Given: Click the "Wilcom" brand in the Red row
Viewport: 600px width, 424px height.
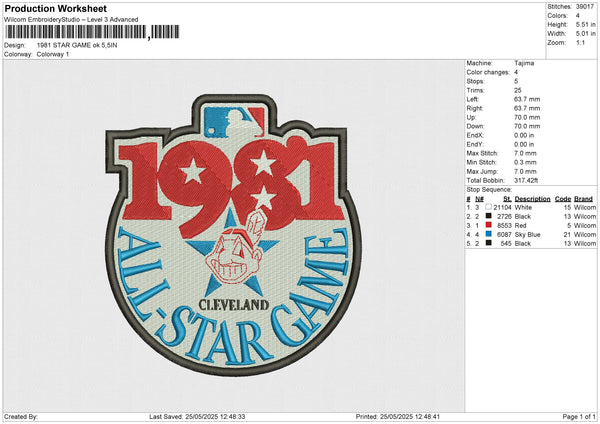Looking at the screenshot, I should pos(585,225).
